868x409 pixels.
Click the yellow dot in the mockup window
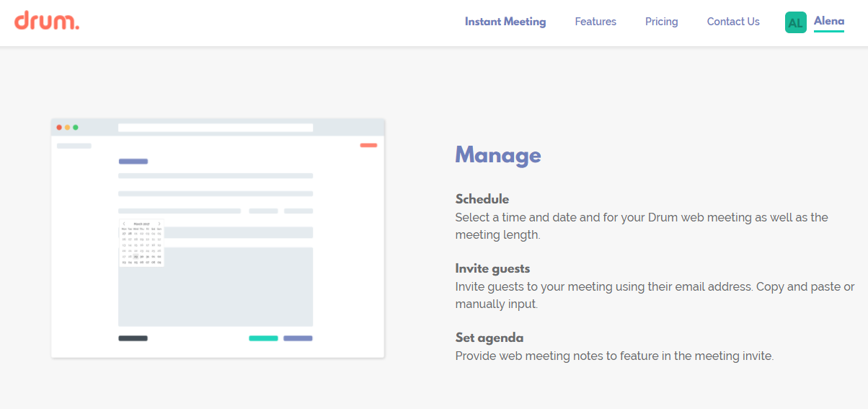[x=67, y=128]
